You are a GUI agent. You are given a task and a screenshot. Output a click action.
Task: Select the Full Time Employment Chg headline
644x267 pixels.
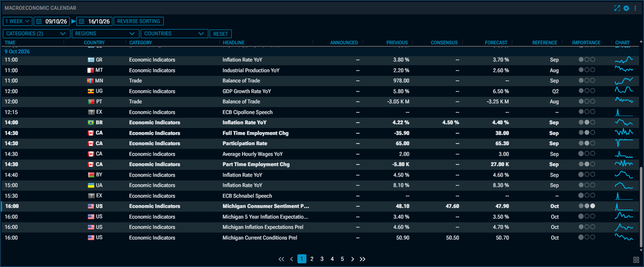[x=256, y=133]
